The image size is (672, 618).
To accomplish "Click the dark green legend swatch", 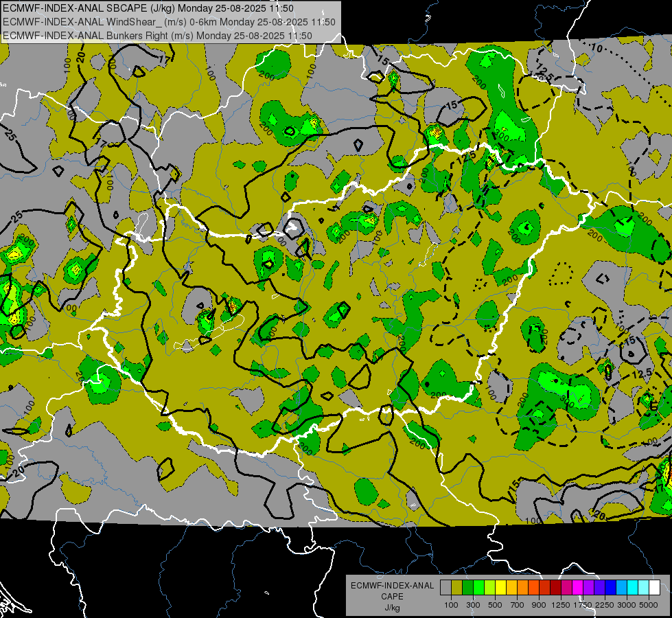I will pyautogui.click(x=467, y=588).
